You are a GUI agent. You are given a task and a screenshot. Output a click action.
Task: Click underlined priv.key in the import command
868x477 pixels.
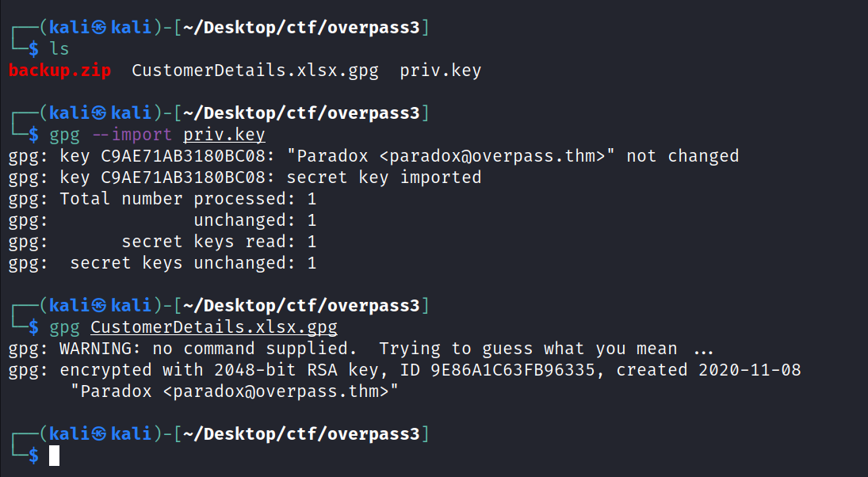click(x=224, y=135)
